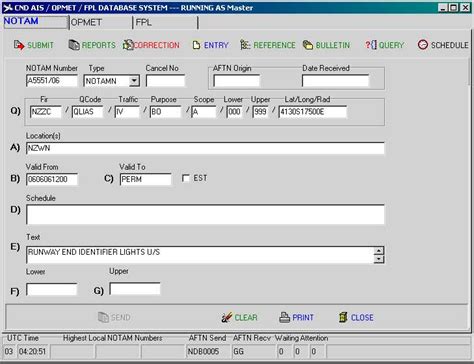
Task: Toggle the EST checkbox
Action: (186, 178)
